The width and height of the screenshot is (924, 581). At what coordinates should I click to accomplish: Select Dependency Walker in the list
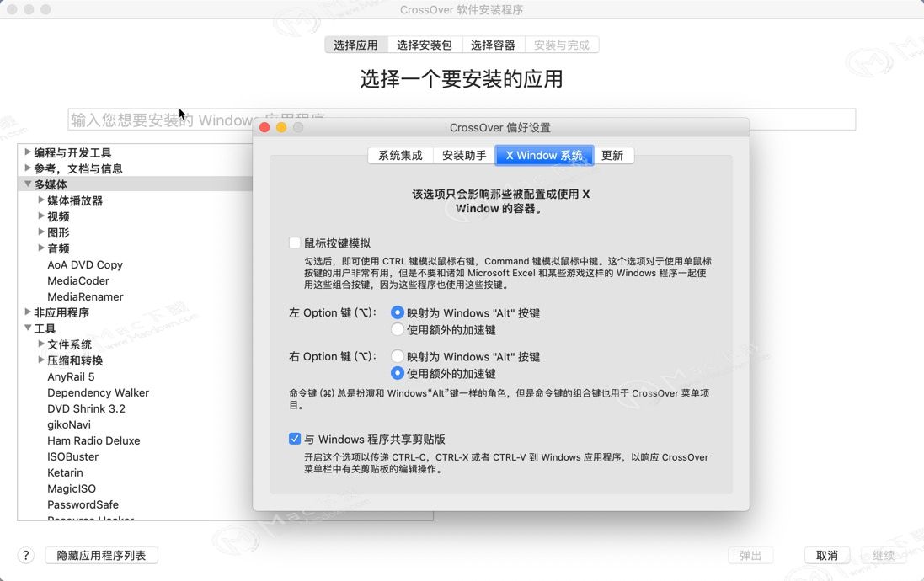click(x=98, y=392)
